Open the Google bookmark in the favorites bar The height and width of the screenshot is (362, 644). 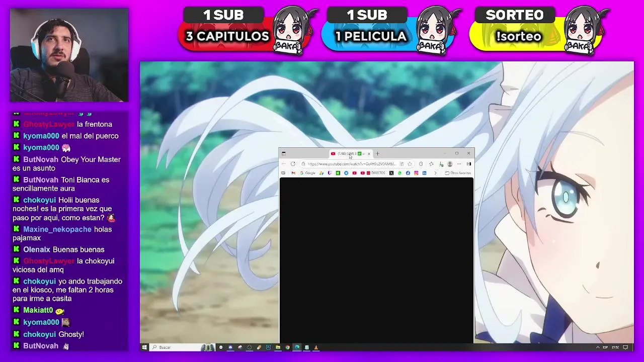pyautogui.click(x=307, y=173)
